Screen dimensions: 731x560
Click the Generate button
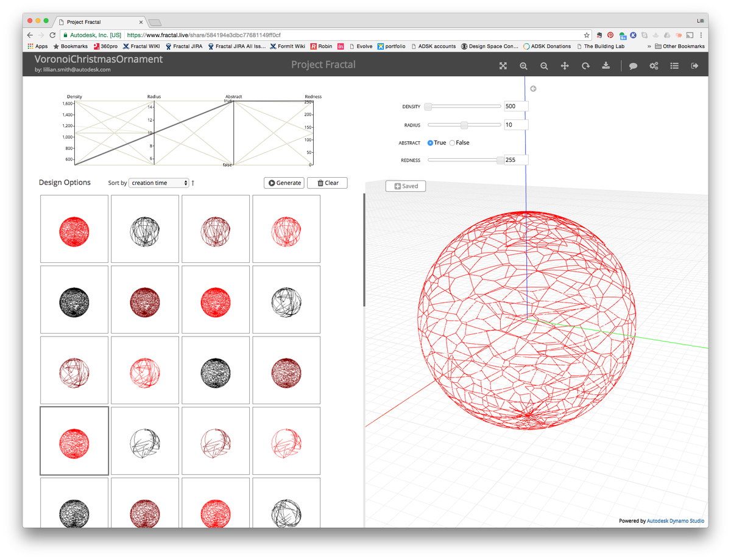pos(285,183)
